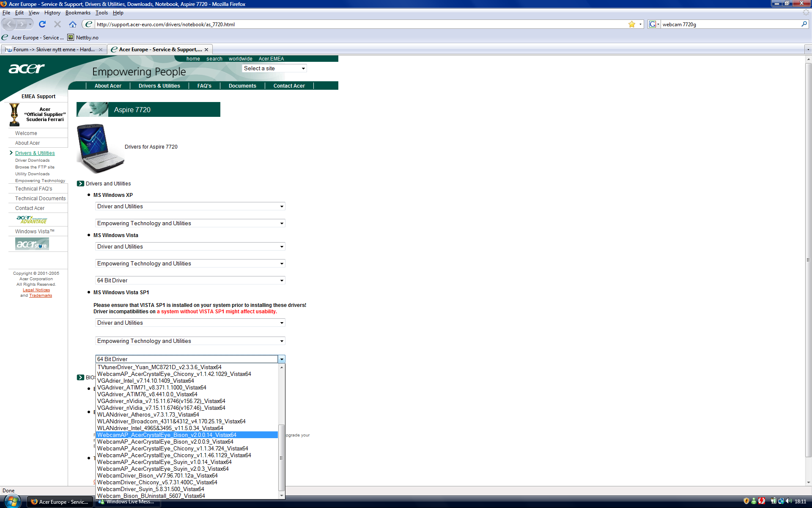Click the Acer Advantage logo

[32, 220]
